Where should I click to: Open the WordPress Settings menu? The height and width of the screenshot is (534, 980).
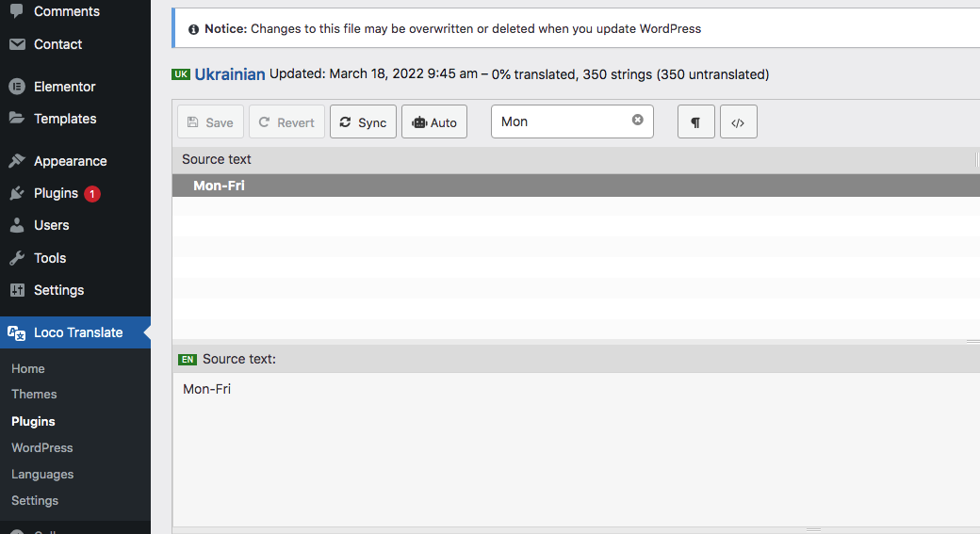[x=58, y=290]
